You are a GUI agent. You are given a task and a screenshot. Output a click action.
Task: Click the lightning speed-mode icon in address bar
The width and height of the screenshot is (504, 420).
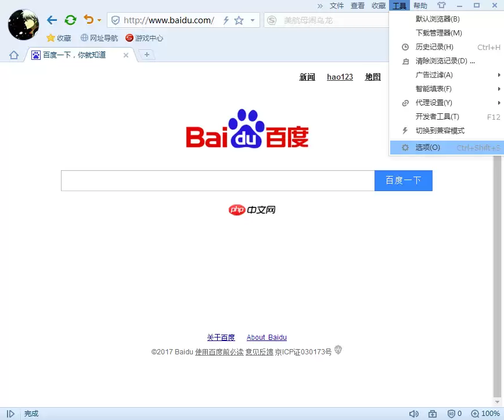coord(225,19)
